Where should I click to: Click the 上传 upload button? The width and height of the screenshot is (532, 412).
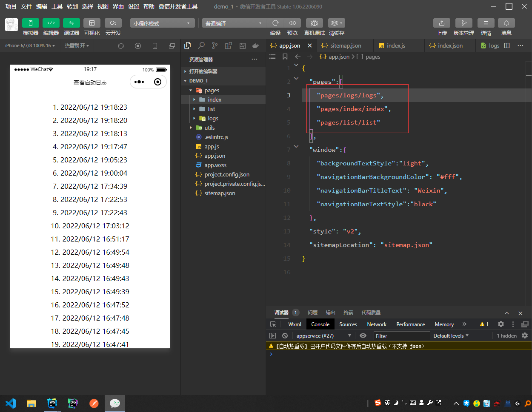pos(442,23)
